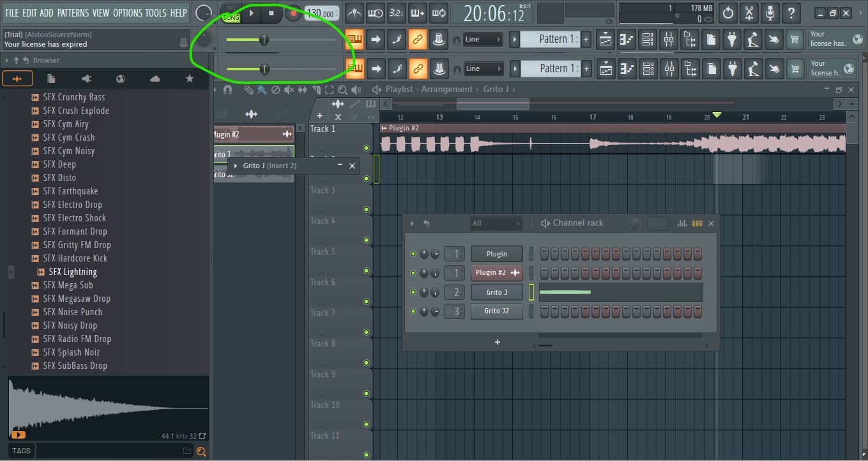Enable the 3.2.1 countdown before recording

397,13
